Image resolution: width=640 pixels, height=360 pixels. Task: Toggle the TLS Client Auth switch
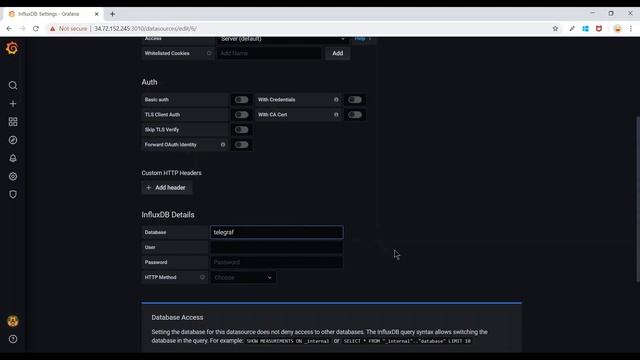[x=241, y=115]
